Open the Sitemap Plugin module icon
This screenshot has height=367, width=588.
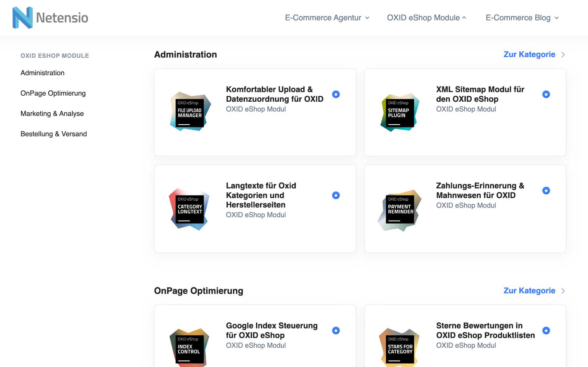point(400,112)
